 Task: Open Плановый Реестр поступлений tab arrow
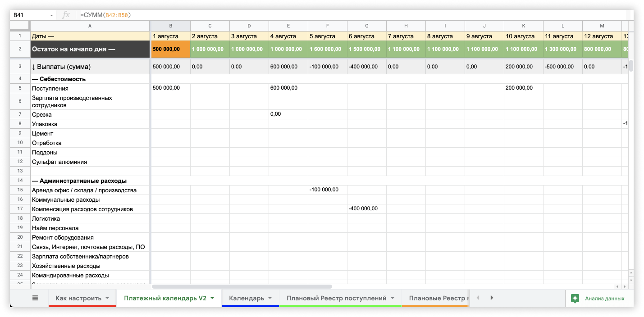[x=393, y=298]
